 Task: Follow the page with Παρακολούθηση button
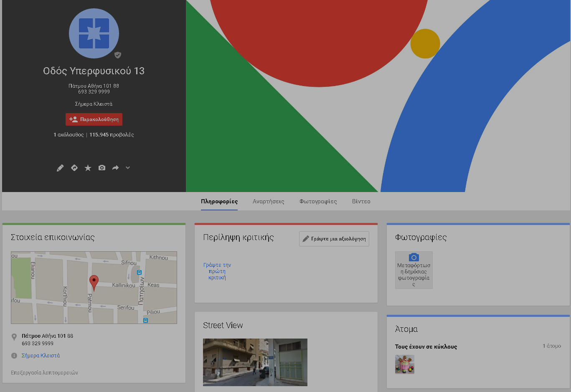(x=94, y=119)
